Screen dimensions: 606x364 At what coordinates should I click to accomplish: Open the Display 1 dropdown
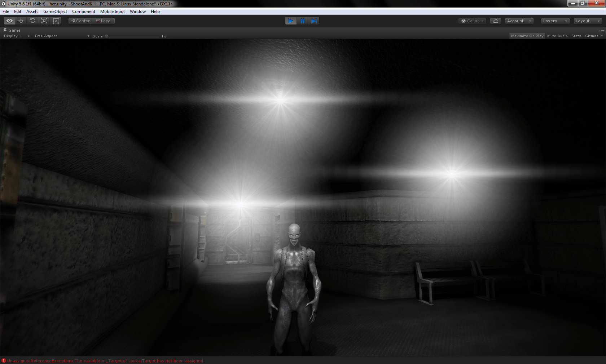[x=17, y=36]
